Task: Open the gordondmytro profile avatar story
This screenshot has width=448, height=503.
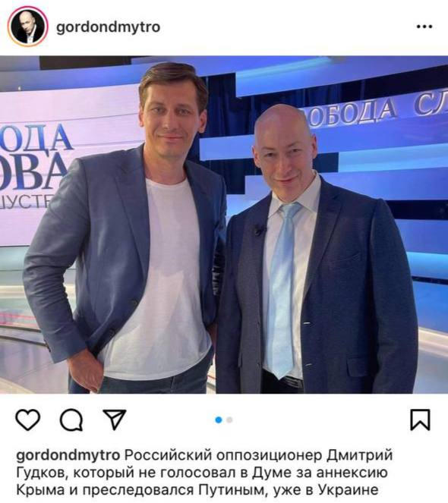Action: [x=27, y=27]
